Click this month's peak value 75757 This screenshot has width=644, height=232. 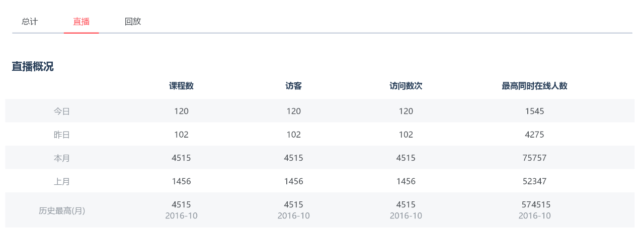(534, 158)
